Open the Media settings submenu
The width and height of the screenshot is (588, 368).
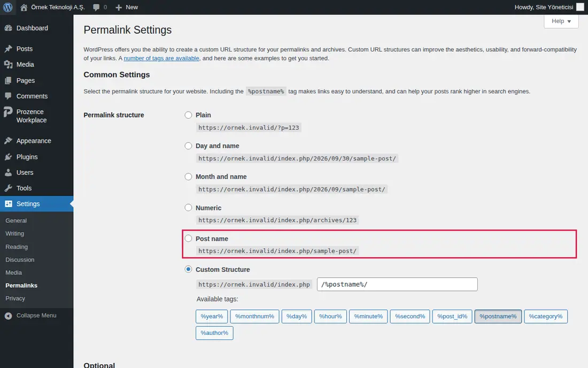pos(13,273)
